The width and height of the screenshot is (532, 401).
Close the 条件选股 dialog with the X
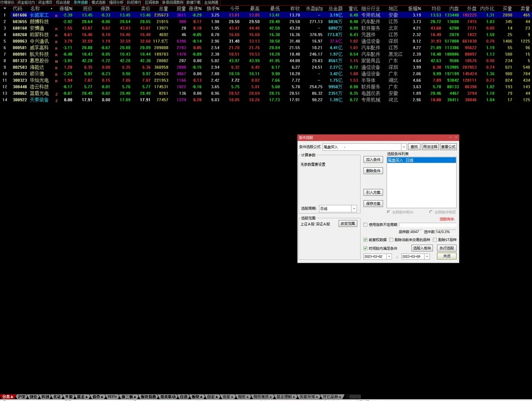point(456,137)
